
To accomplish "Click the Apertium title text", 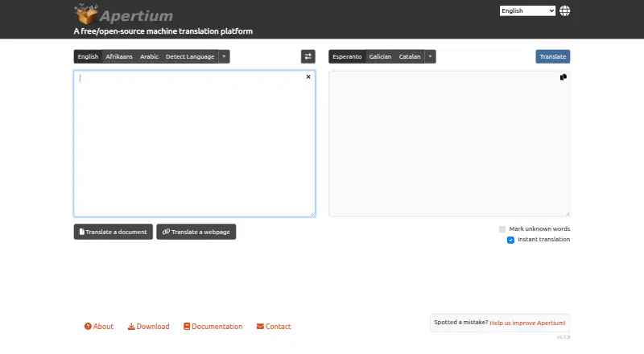I will tap(136, 15).
